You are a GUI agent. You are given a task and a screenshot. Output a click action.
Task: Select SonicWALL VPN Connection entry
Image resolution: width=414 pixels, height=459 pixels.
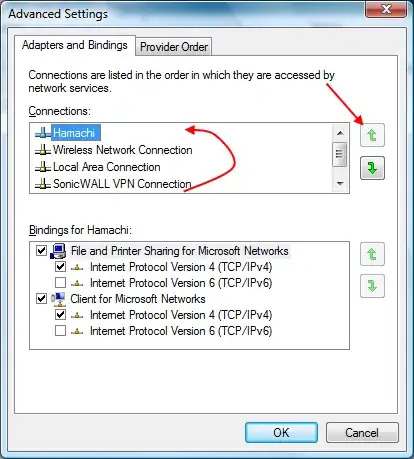[x=113, y=184]
